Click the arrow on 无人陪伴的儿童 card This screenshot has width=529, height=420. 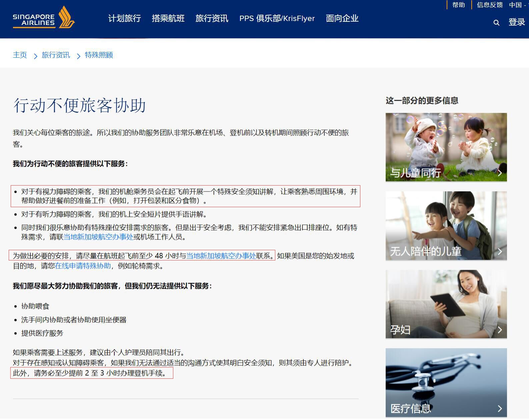click(x=499, y=251)
